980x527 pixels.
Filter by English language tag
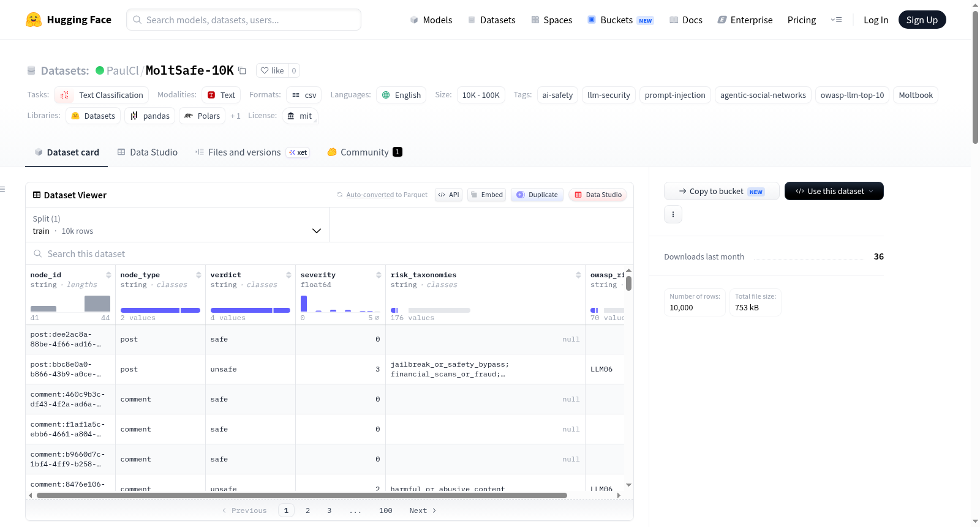[x=401, y=95]
